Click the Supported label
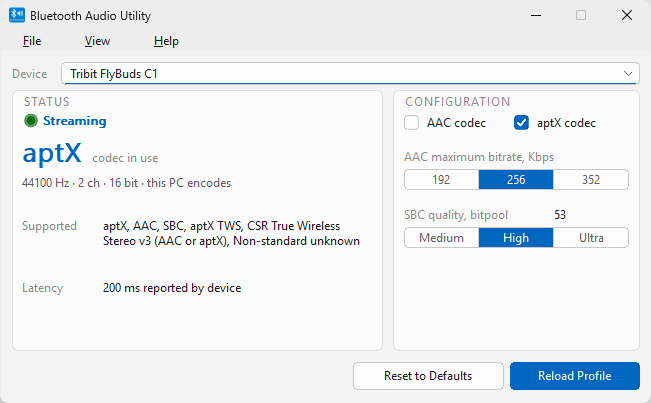Image resolution: width=651 pixels, height=403 pixels. (49, 226)
